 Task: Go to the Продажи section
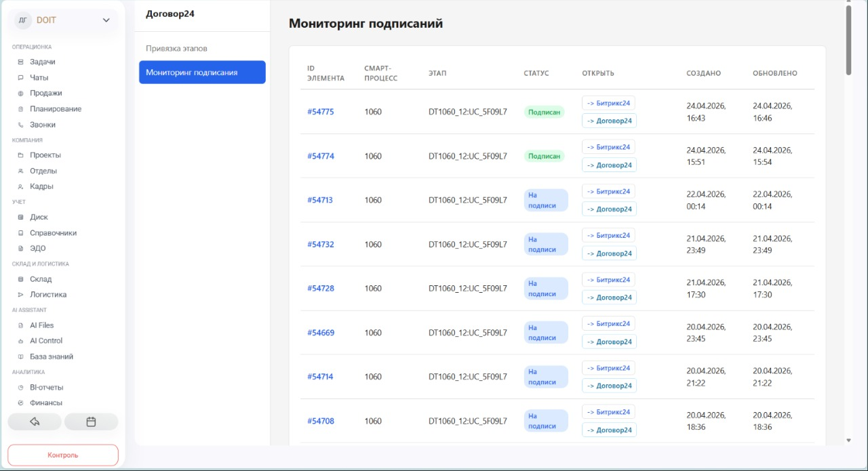click(x=46, y=93)
